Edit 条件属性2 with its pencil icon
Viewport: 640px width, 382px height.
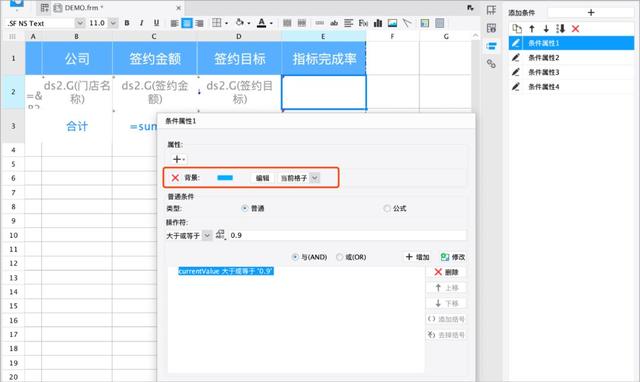point(516,58)
